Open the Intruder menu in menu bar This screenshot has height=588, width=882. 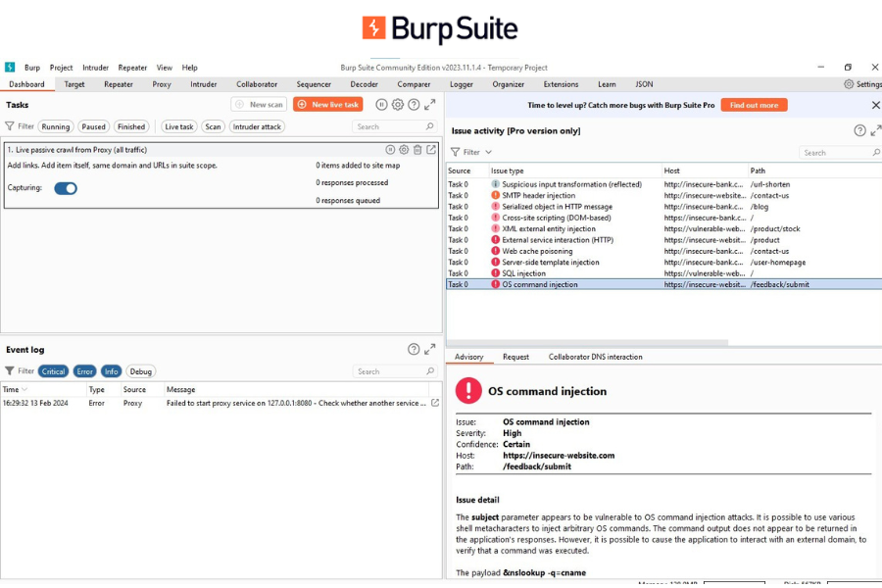[x=96, y=68]
